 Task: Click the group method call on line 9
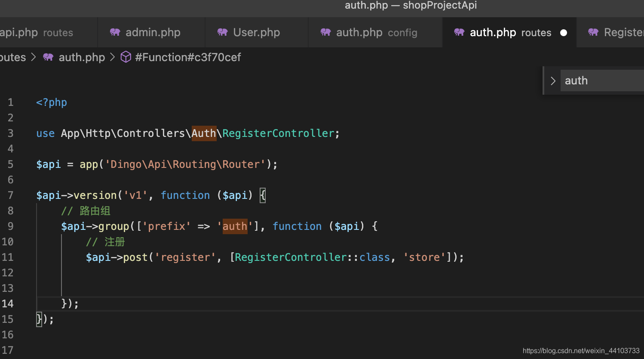[x=114, y=226]
